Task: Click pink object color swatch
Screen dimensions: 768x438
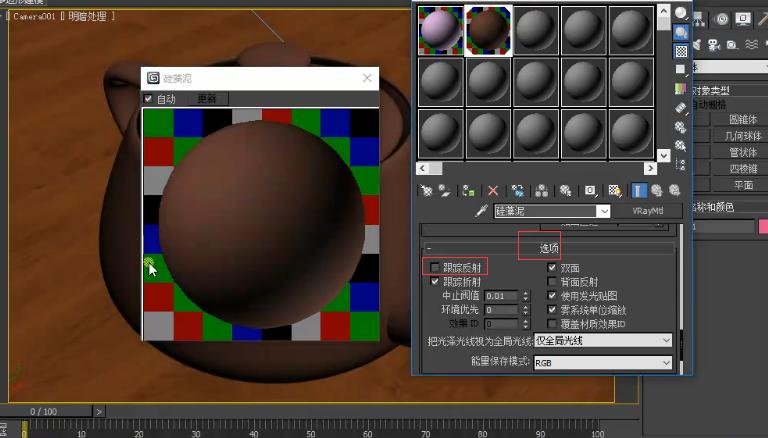Action: pos(763,226)
